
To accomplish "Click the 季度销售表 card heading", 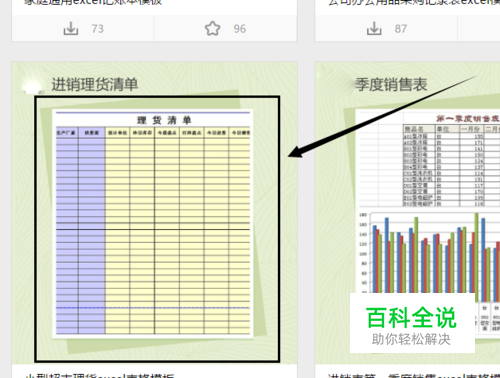I will 391,84.
